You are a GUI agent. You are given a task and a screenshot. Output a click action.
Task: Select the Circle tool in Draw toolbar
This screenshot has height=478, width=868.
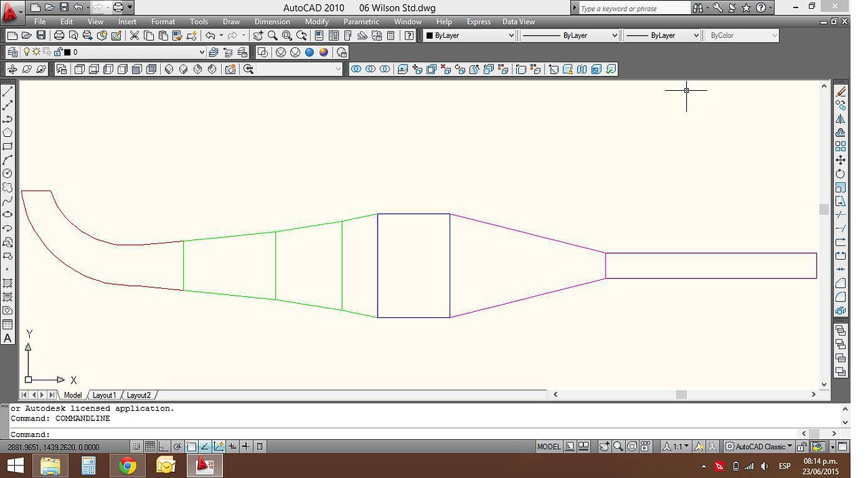7,174
